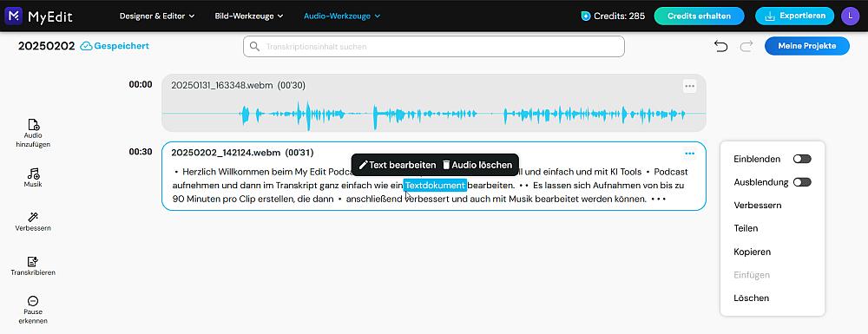This screenshot has width=868, height=334.
Task: Click the search magnifier icon
Action: (x=254, y=47)
